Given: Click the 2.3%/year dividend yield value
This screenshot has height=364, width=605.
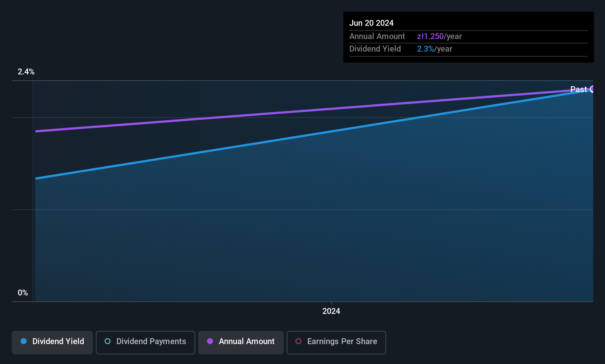Looking at the screenshot, I should click(x=434, y=49).
